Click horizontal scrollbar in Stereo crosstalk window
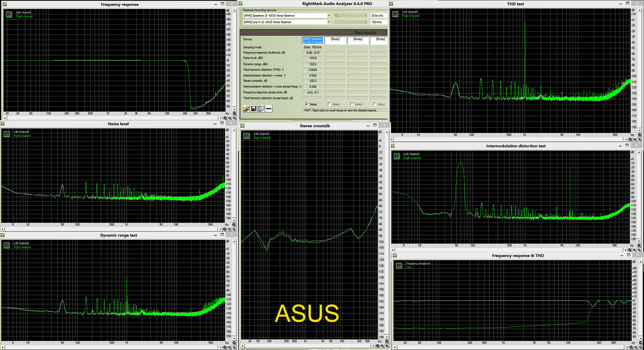Image resolution: width=644 pixels, height=350 pixels. [x=307, y=346]
